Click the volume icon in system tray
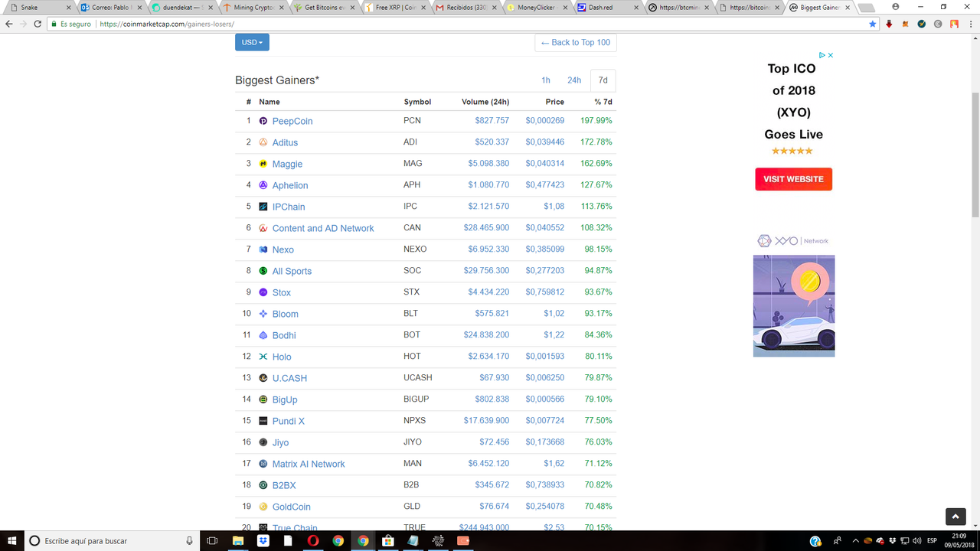 [916, 541]
